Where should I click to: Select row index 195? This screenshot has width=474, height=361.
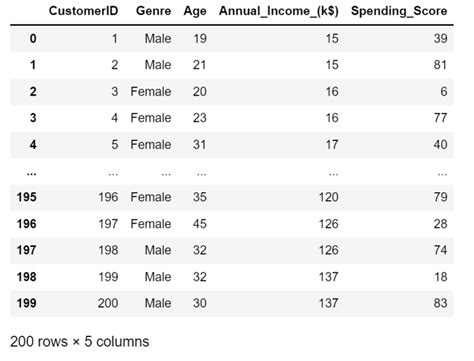tap(26, 197)
